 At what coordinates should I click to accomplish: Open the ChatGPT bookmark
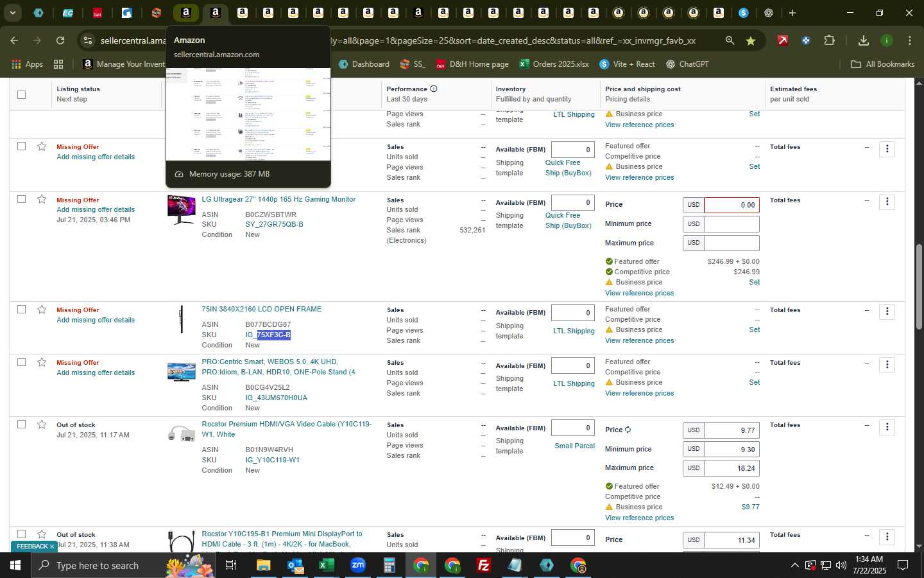[687, 64]
